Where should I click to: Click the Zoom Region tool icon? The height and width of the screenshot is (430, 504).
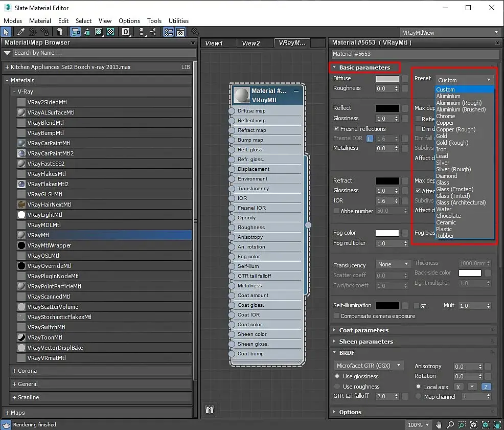(462, 425)
